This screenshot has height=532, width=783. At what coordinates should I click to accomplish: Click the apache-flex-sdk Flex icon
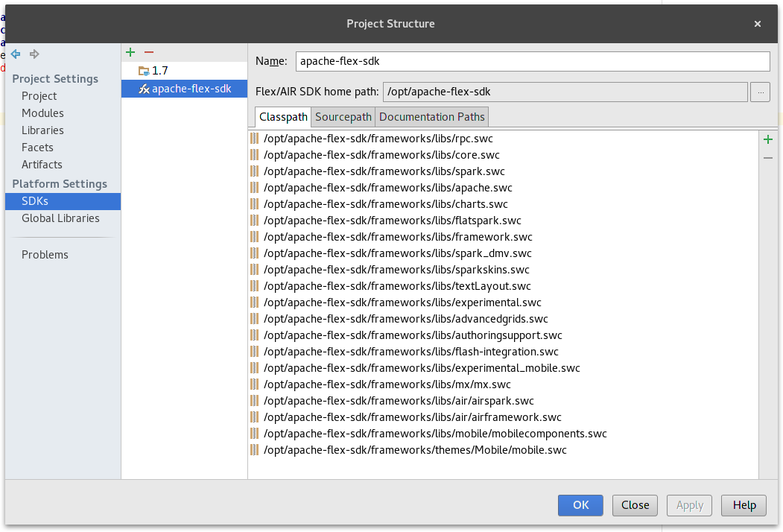144,89
